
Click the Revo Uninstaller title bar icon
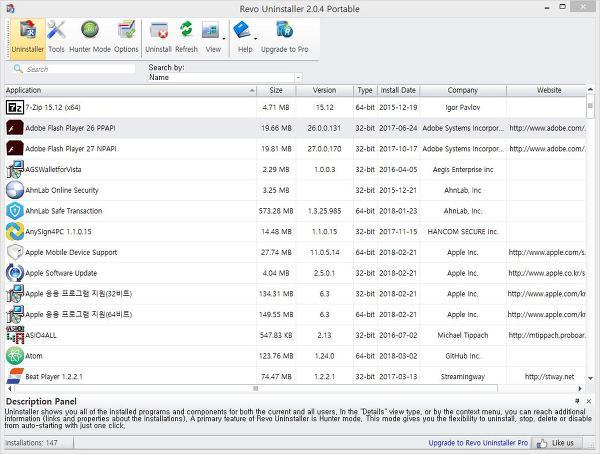[x=10, y=8]
